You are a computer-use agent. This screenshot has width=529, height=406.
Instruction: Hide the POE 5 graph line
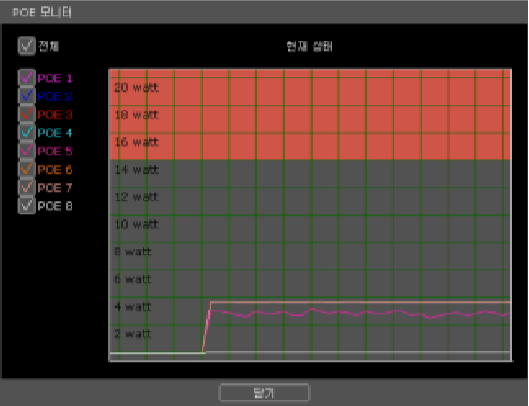point(27,151)
